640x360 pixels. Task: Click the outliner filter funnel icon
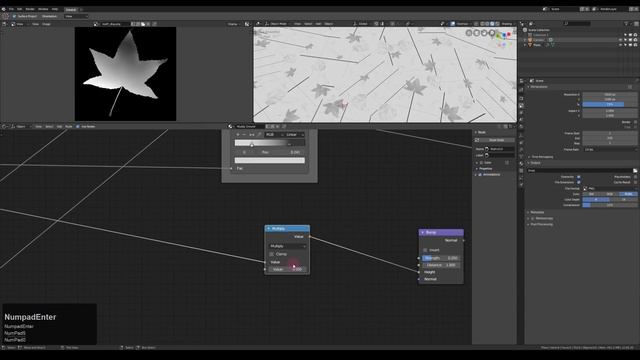627,24
